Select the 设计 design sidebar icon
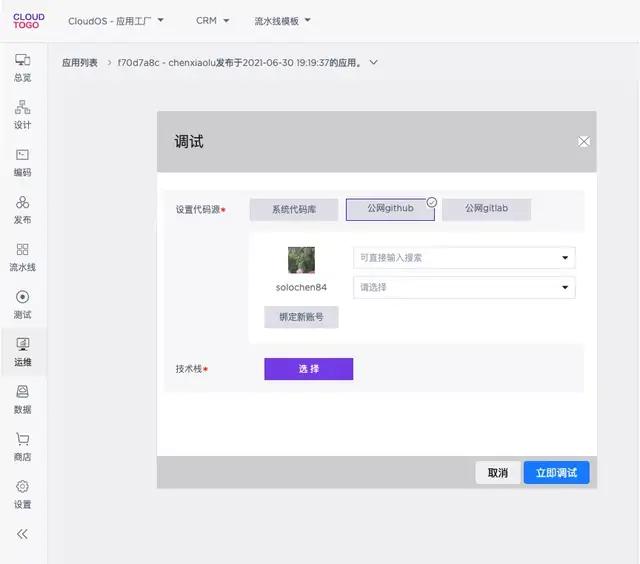The image size is (640, 564). [x=22, y=115]
